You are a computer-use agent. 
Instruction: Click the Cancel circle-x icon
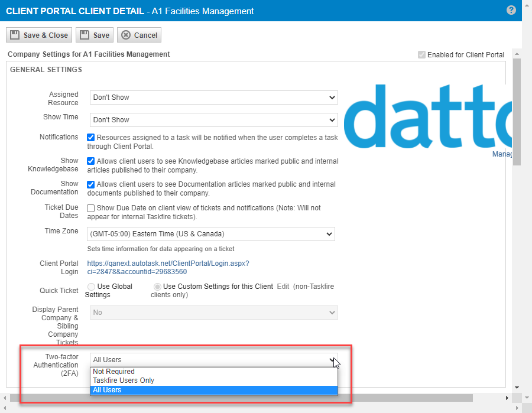(x=126, y=35)
